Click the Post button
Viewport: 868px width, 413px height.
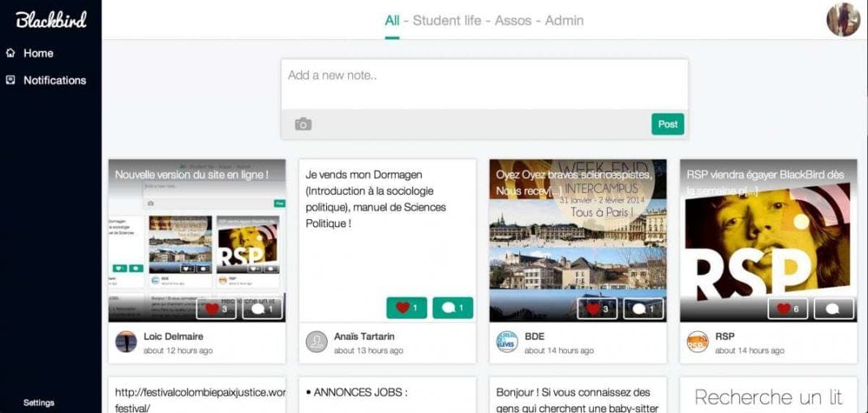pos(668,124)
